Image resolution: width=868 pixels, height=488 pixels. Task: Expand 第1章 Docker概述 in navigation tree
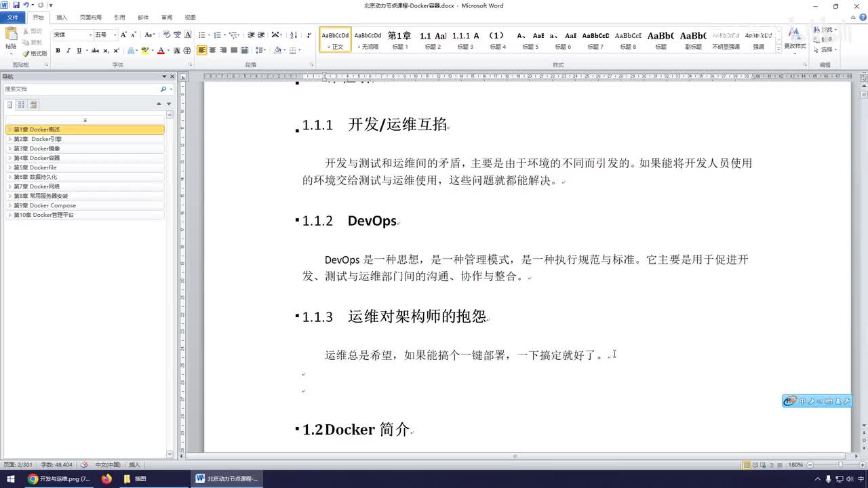click(9, 129)
